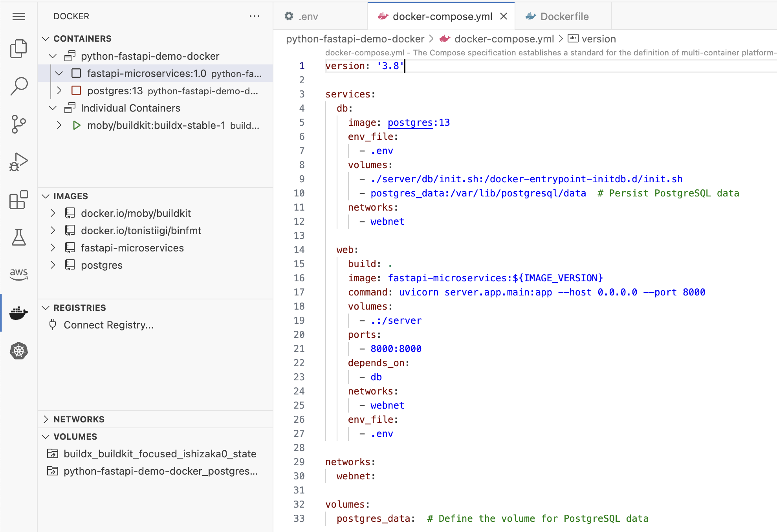Select the Docker whale activity icon
The height and width of the screenshot is (532, 777).
tap(18, 313)
